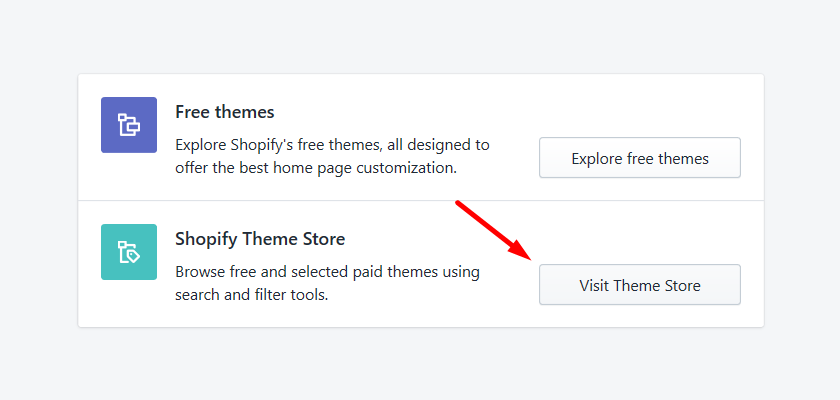This screenshot has width=840, height=400.
Task: Click the tail of the red arrow
Action: coord(459,203)
